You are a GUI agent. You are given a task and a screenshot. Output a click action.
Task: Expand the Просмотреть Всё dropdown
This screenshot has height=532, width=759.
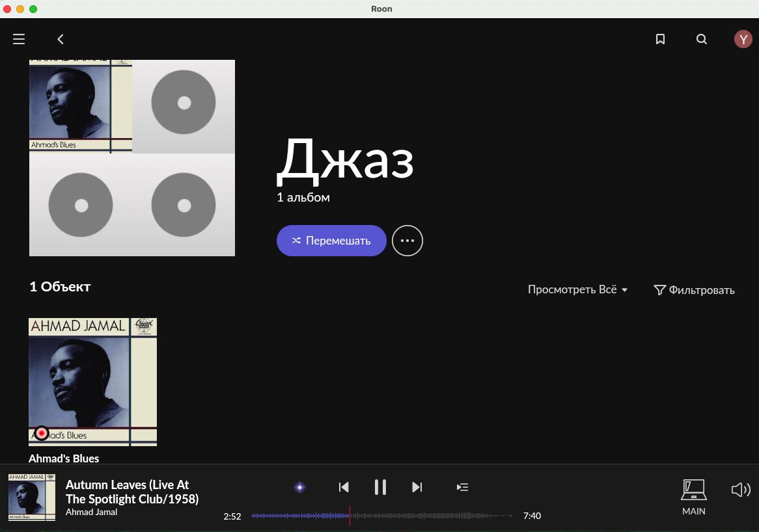pos(577,289)
